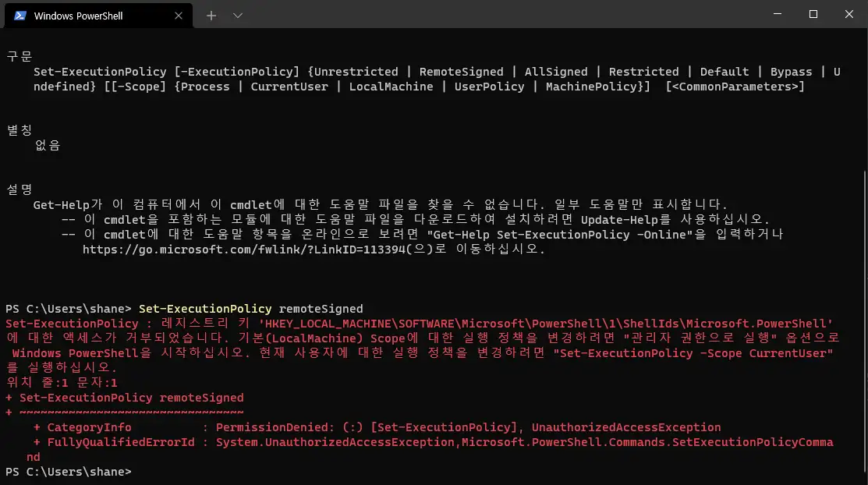Viewport: 868px width, 485px height.
Task: Click the last empty PS C:\Users\shane> prompt
Action: [x=69, y=472]
